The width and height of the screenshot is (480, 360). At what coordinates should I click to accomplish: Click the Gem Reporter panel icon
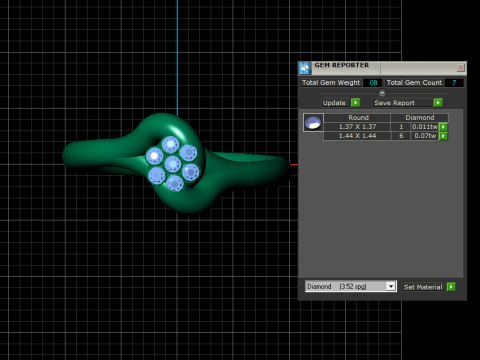tap(305, 68)
